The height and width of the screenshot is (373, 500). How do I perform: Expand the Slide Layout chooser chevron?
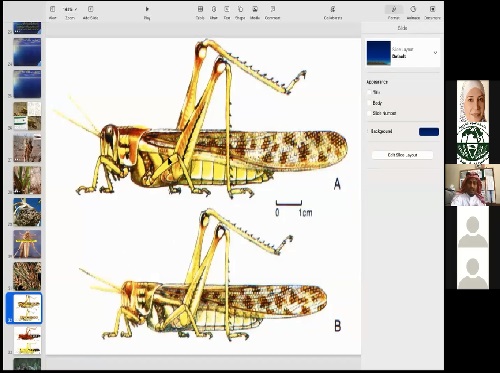pos(435,53)
